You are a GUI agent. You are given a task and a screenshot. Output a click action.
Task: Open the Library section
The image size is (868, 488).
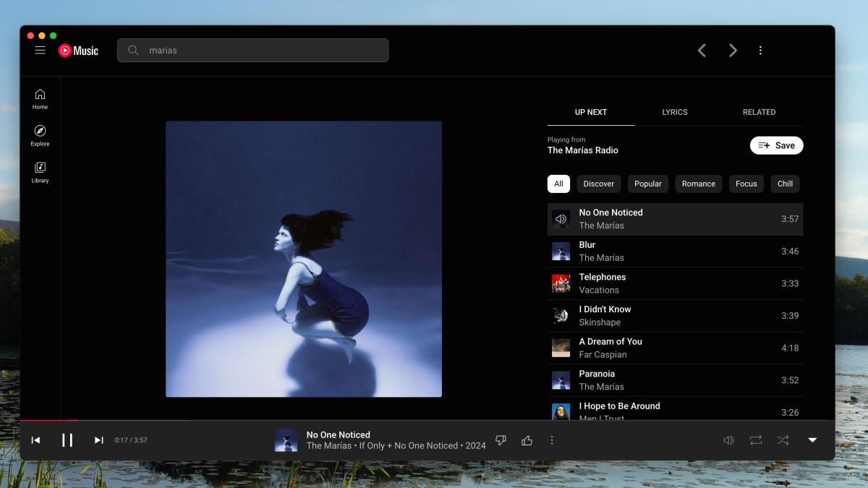(40, 172)
